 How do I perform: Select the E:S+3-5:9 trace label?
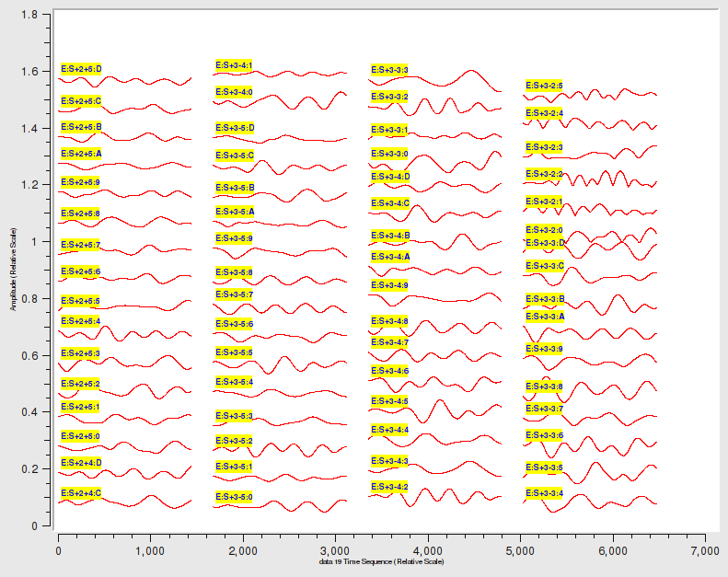click(x=234, y=238)
